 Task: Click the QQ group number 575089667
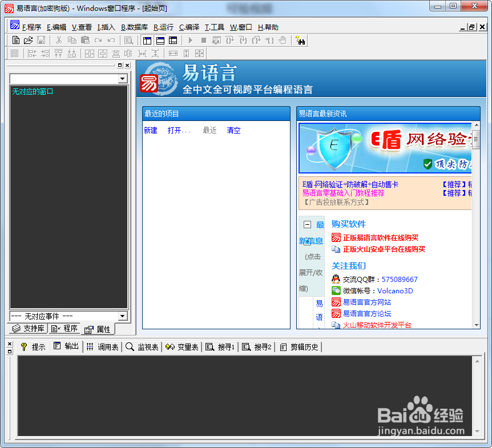[x=400, y=279]
